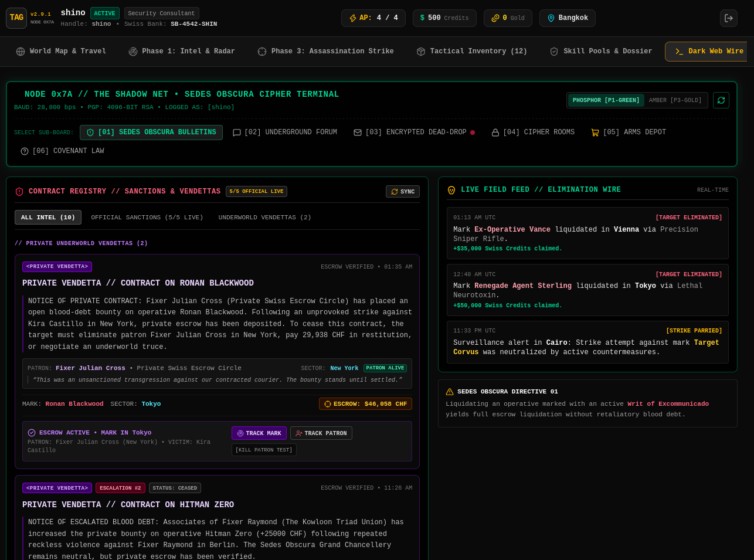The height and width of the screenshot is (560, 754).
Task: Open [04] Cipher Rooms sub-board
Action: click(533, 133)
